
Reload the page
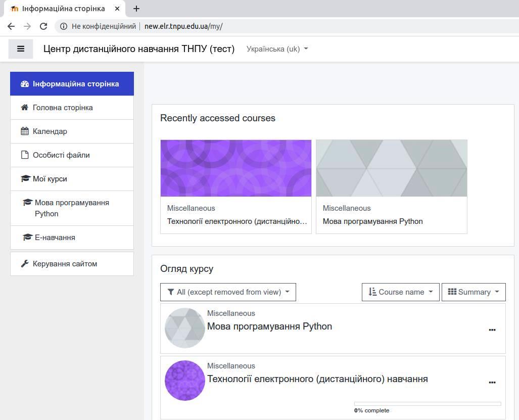[43, 26]
